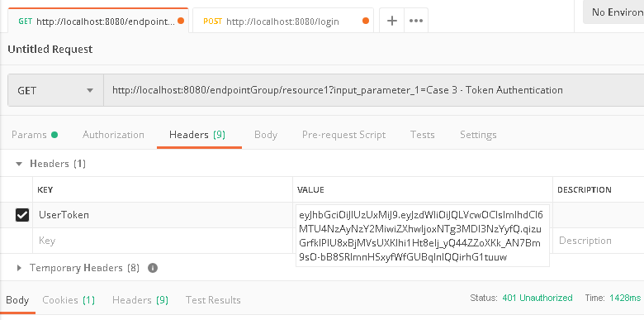Open the No Environment dropdown
644x320 pixels.
[x=613, y=12]
